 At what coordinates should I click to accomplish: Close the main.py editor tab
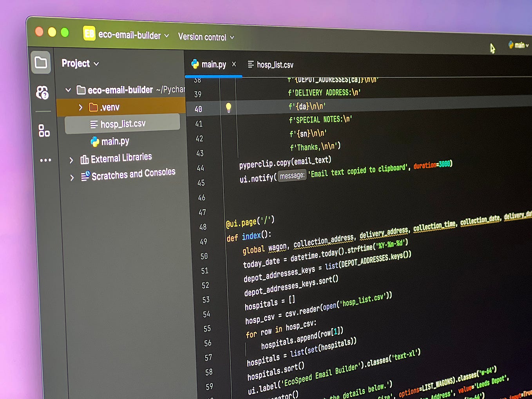(x=234, y=64)
